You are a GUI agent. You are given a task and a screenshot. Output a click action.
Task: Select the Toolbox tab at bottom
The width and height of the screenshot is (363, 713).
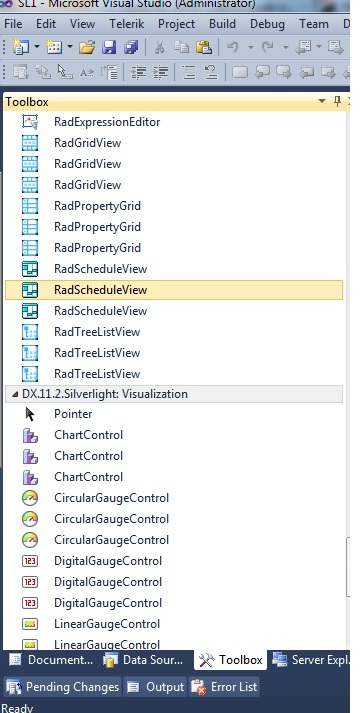click(x=231, y=660)
